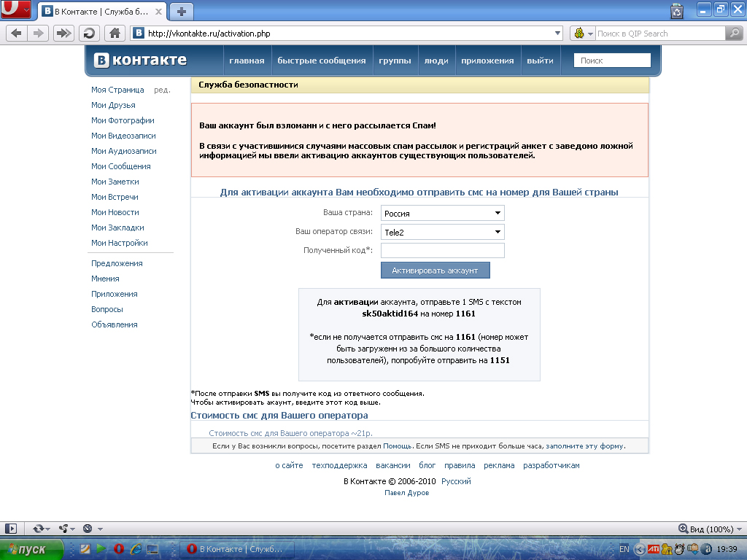Click the Show Desktop icon in quick launch

click(x=152, y=549)
